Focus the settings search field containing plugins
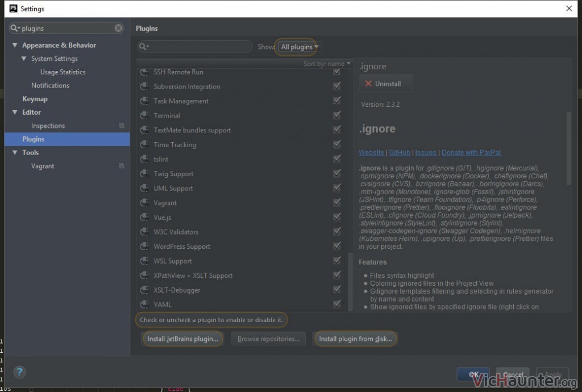 67,28
